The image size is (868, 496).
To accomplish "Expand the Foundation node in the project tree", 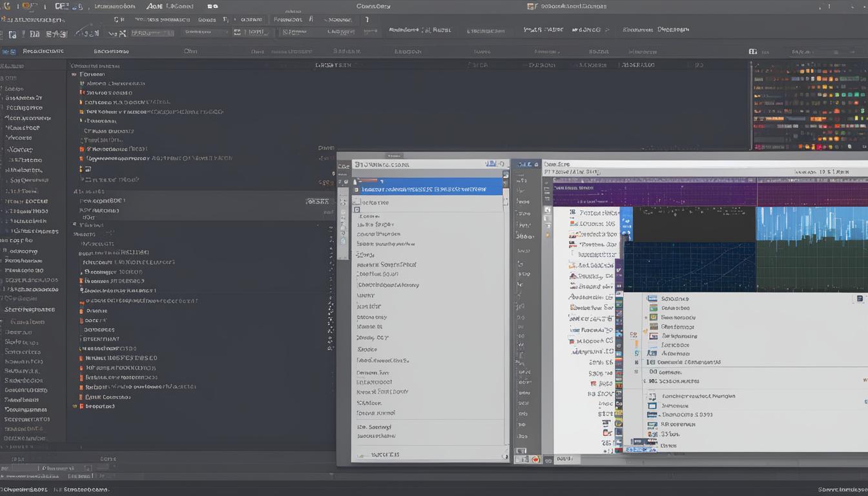I will click(x=74, y=74).
